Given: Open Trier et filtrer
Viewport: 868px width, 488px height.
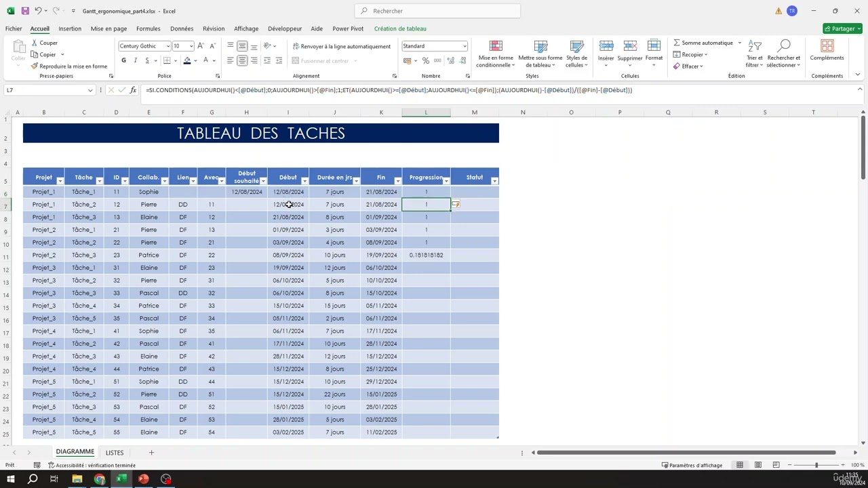Looking at the screenshot, I should click(755, 54).
